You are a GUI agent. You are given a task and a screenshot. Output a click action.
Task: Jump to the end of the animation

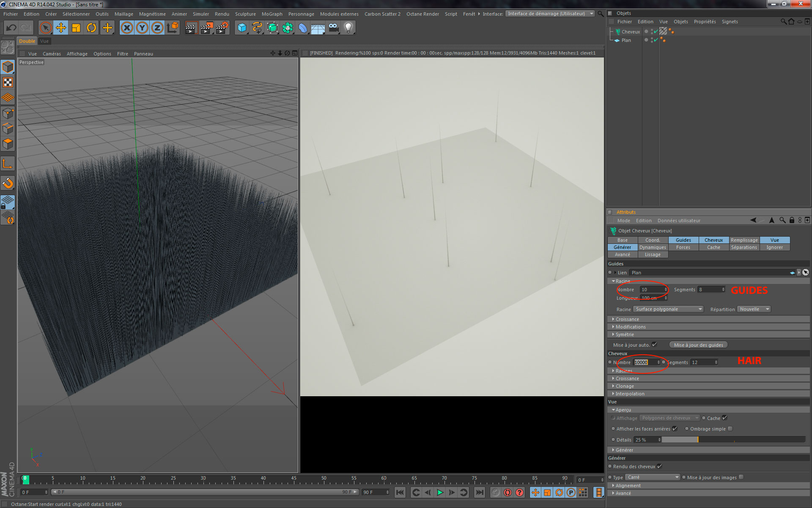tap(479, 492)
